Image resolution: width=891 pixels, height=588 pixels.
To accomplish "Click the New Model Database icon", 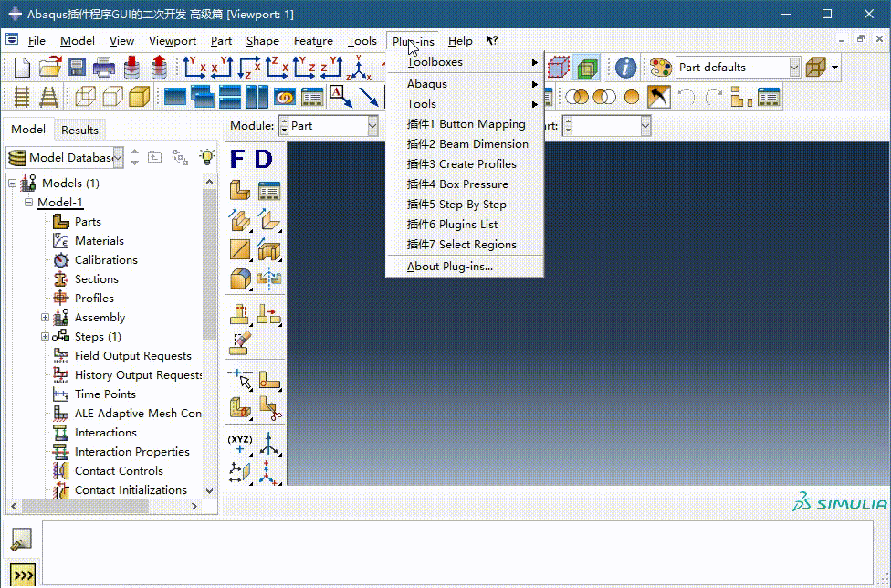I will [22, 68].
